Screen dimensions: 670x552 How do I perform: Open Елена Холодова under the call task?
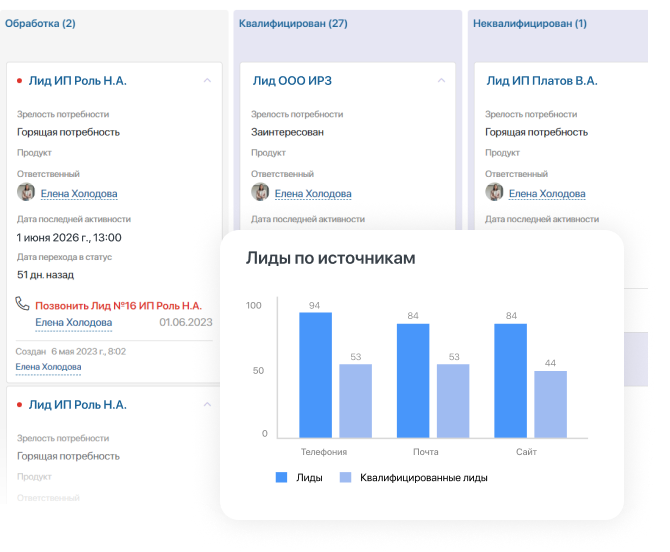pos(73,322)
